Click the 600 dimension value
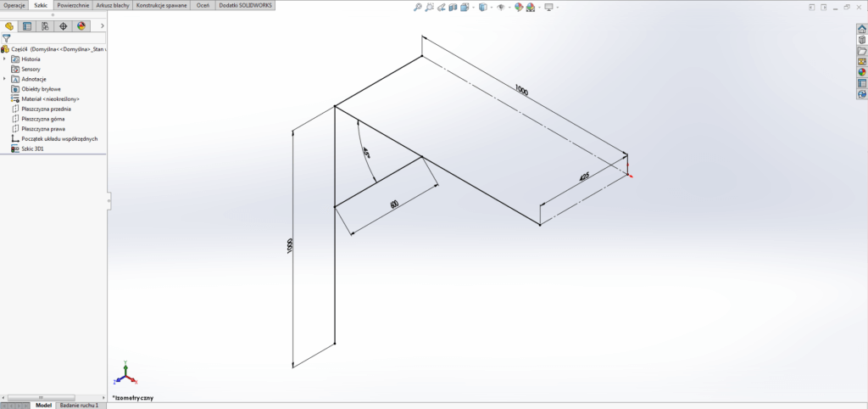This screenshot has height=409, width=868. click(394, 204)
